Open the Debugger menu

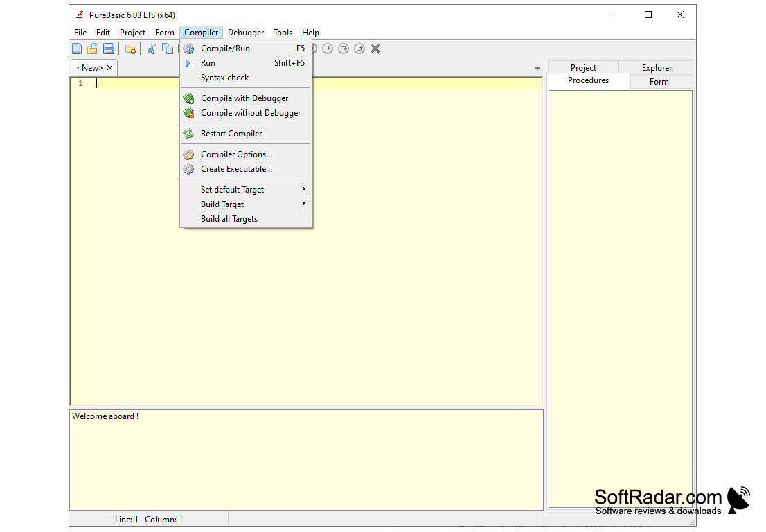point(246,33)
